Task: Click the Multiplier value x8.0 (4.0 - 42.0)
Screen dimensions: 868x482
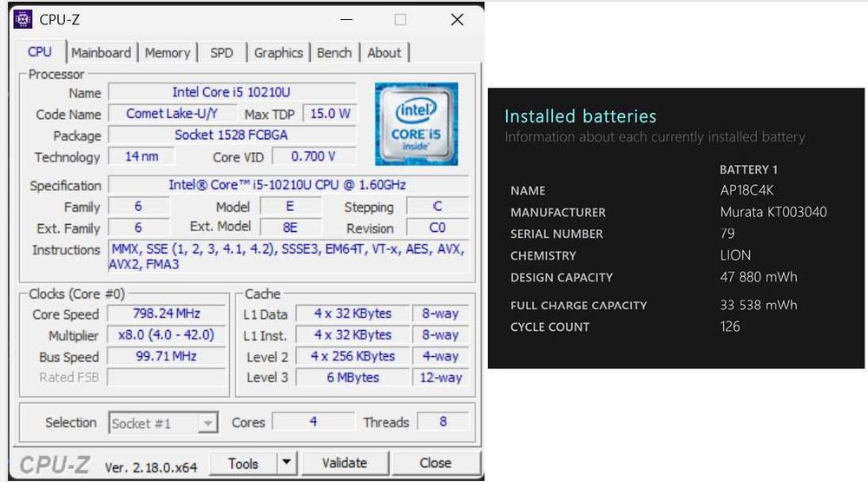Action: 167,335
